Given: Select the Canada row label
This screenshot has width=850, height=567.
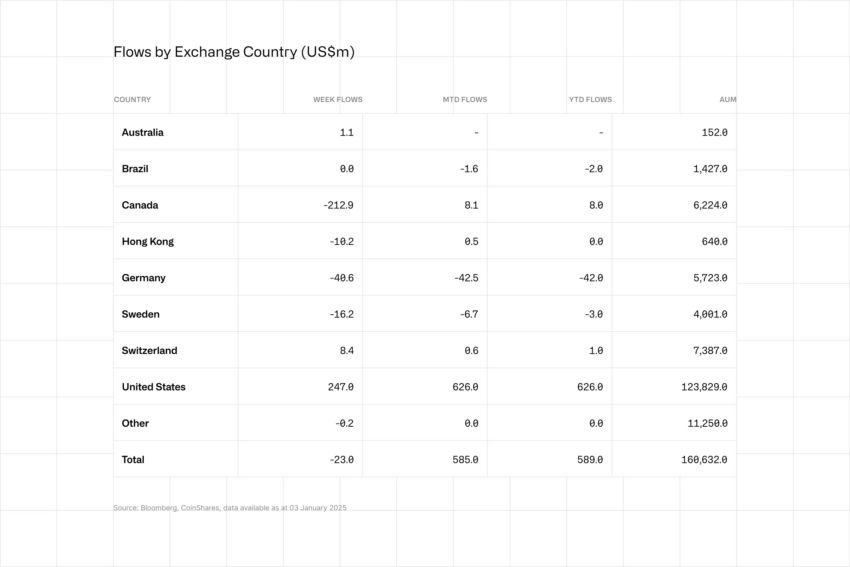Looking at the screenshot, I should pos(140,205).
